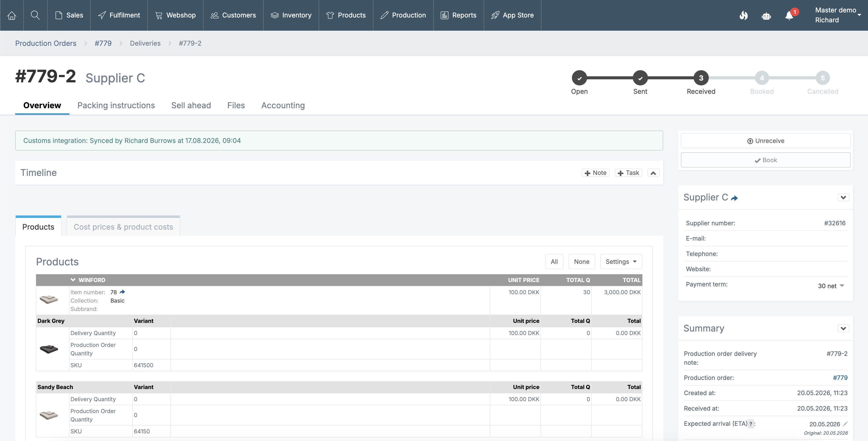Click the Dark Grey variant thumbnail
The image size is (868, 441).
(x=49, y=349)
